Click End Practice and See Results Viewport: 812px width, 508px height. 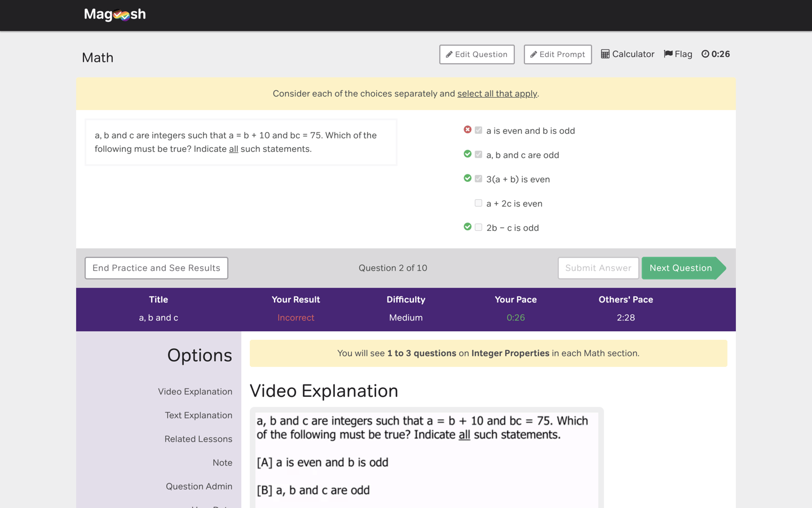coord(156,268)
